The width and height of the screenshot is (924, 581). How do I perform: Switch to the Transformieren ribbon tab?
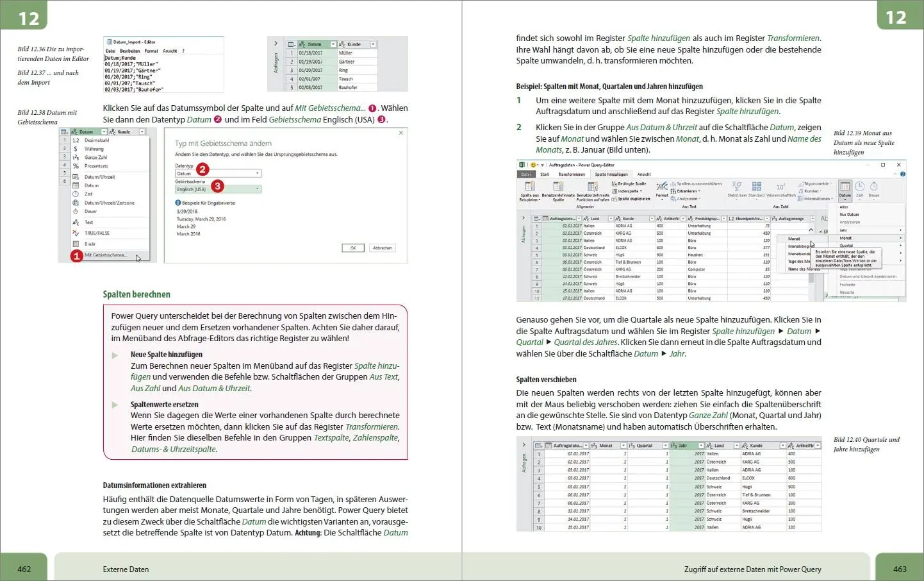(x=571, y=174)
